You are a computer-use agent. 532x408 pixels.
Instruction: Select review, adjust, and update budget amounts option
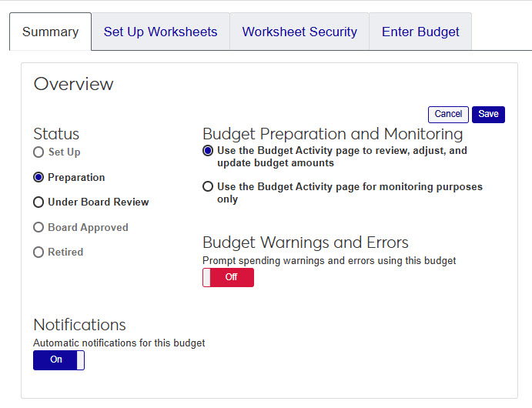pos(208,151)
